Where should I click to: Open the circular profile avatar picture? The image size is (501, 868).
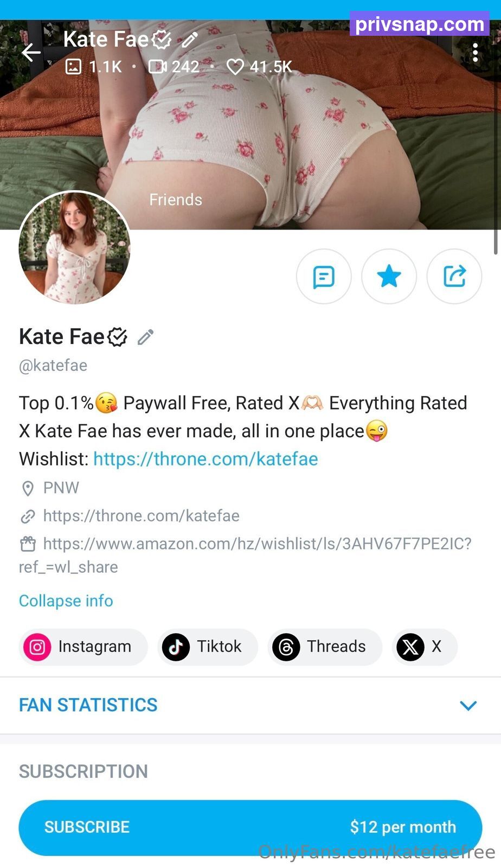pos(75,247)
